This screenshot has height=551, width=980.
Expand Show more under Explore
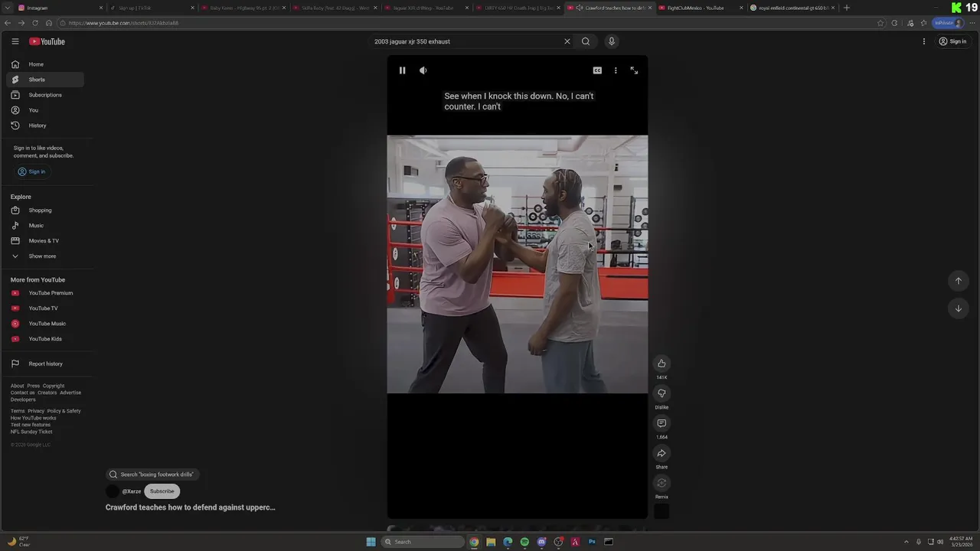tap(44, 256)
